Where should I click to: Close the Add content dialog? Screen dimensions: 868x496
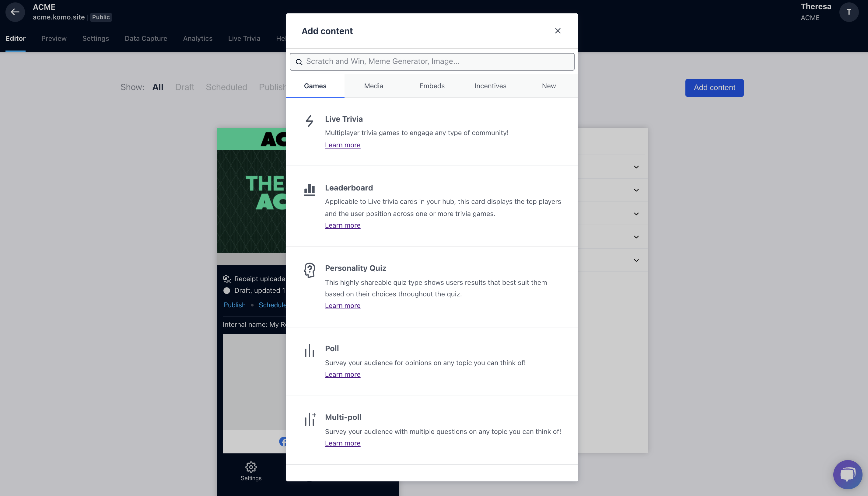[558, 31]
